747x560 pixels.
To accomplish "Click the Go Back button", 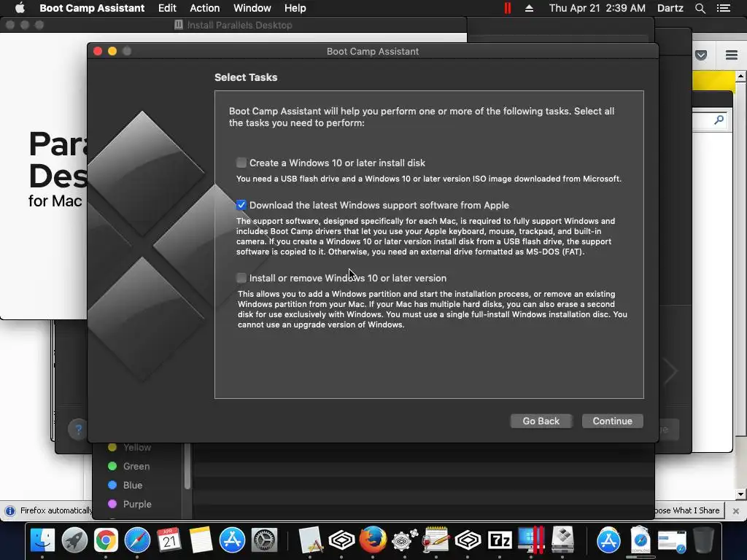I will pos(541,421).
